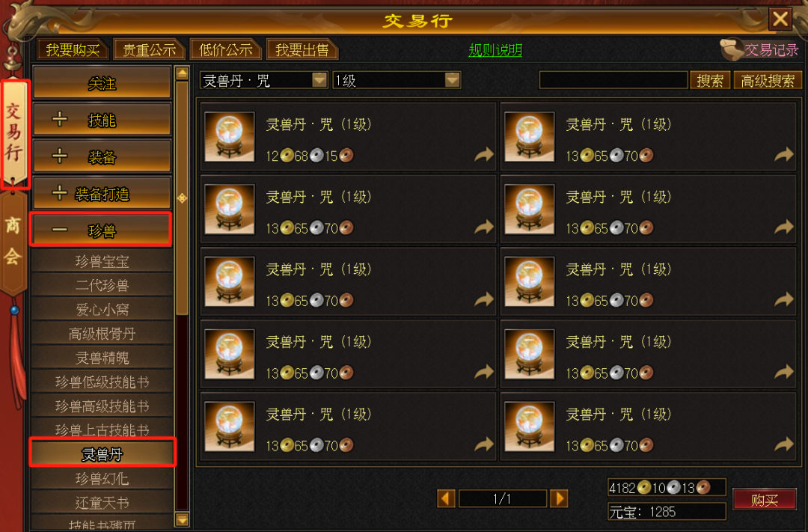Open 交易记录 scroll icon
Screen dimensions: 808x532
coord(731,49)
